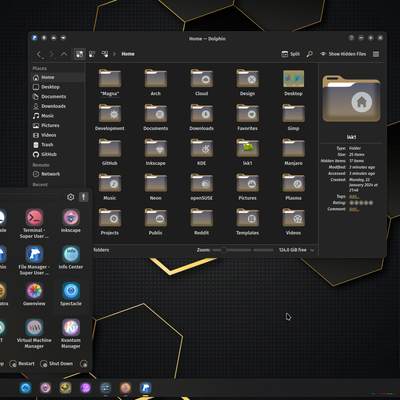Select the Design folder
The image size is (400, 400).
click(x=247, y=82)
